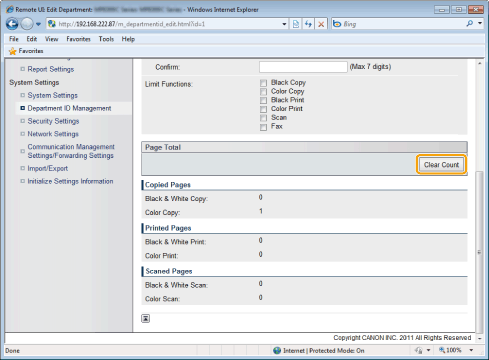
Task: Click the status bar privacy/security icon
Action: [418, 351]
